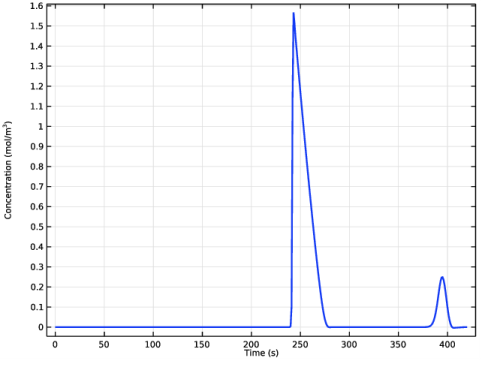Click the x-axis tick label 0

[x=55, y=345]
